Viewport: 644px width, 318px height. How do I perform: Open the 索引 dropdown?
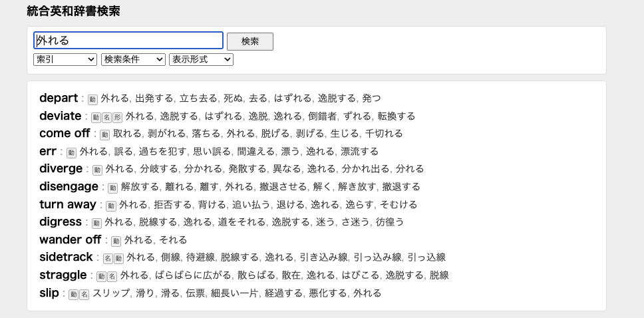pyautogui.click(x=65, y=60)
